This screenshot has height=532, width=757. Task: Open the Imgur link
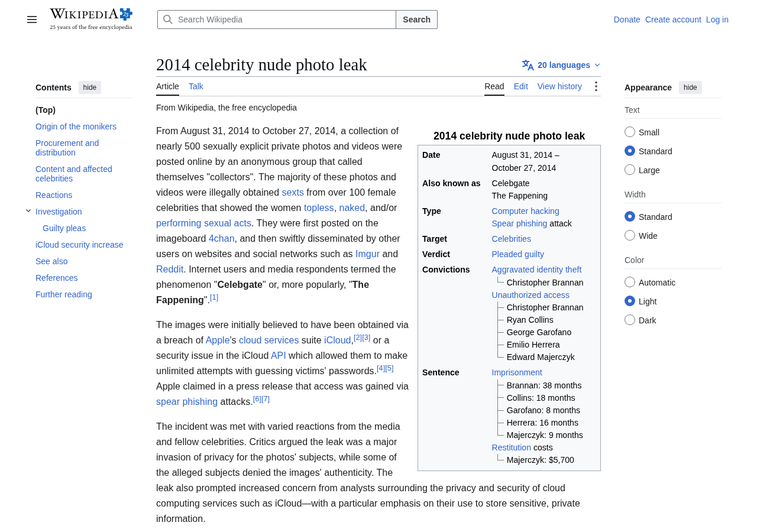coord(367,254)
